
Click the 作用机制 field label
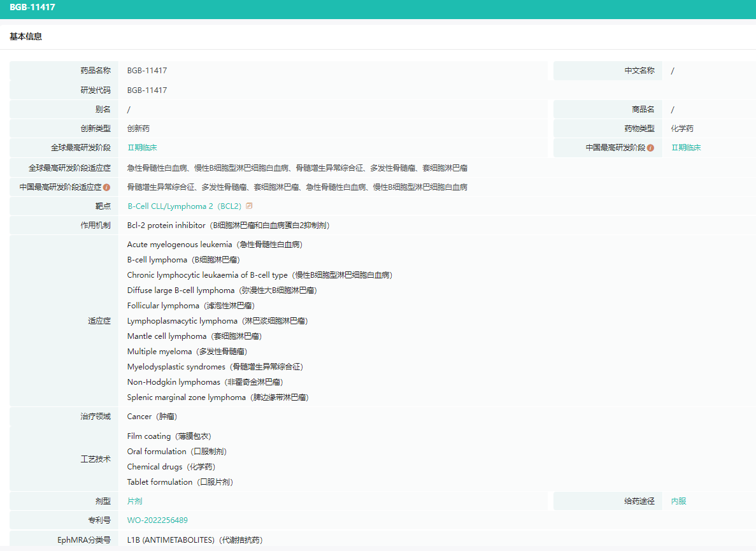tap(96, 225)
